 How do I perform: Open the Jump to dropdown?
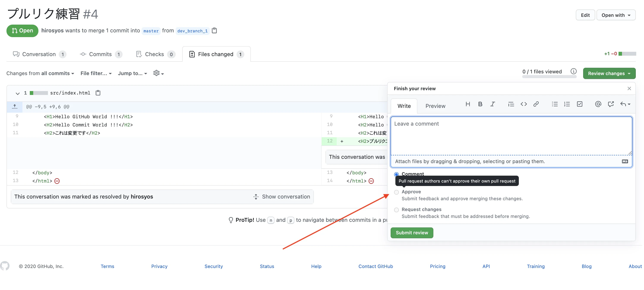pyautogui.click(x=133, y=73)
